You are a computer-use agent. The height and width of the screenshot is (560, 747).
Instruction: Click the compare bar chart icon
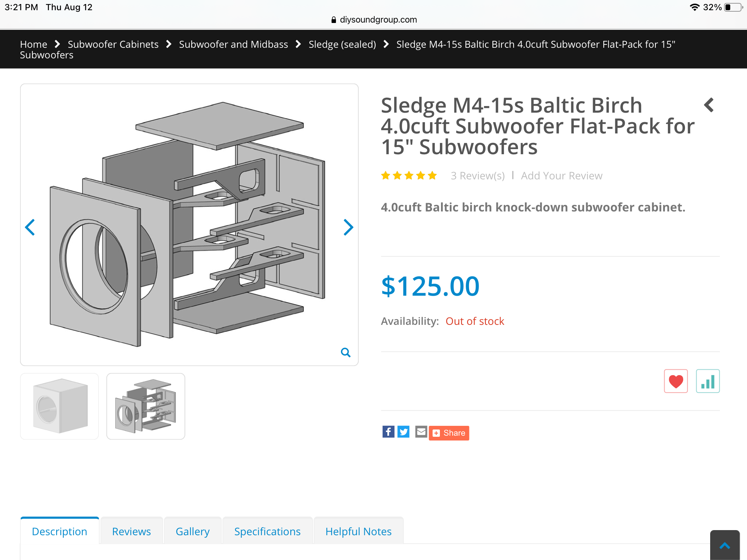(708, 381)
